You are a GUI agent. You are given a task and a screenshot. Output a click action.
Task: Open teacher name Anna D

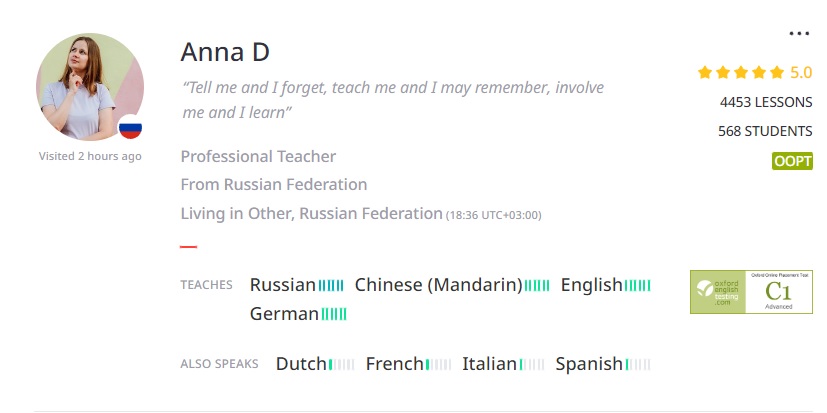(x=225, y=52)
